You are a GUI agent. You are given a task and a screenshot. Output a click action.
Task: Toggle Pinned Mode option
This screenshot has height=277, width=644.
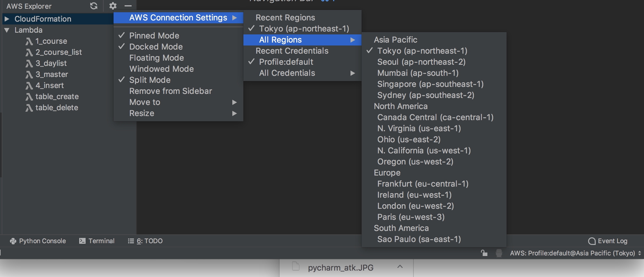tap(178, 36)
